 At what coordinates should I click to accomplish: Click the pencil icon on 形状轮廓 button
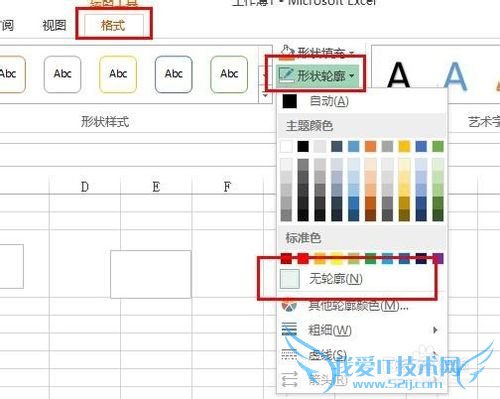point(286,75)
